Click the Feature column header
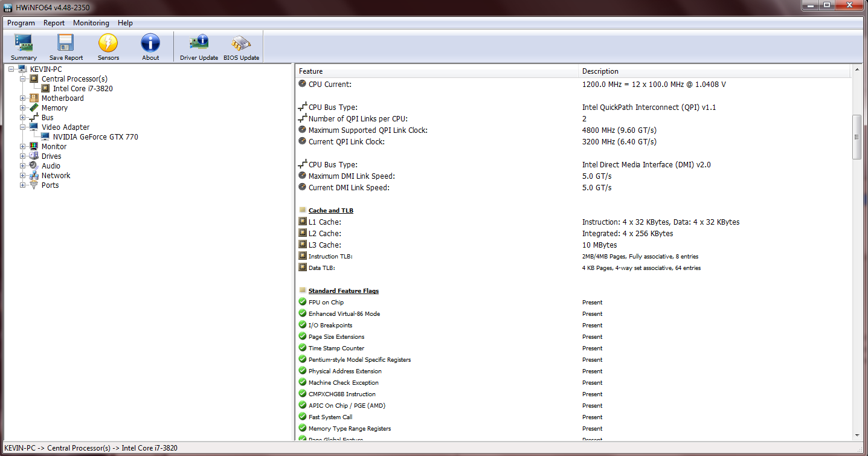868x456 pixels. coord(437,71)
